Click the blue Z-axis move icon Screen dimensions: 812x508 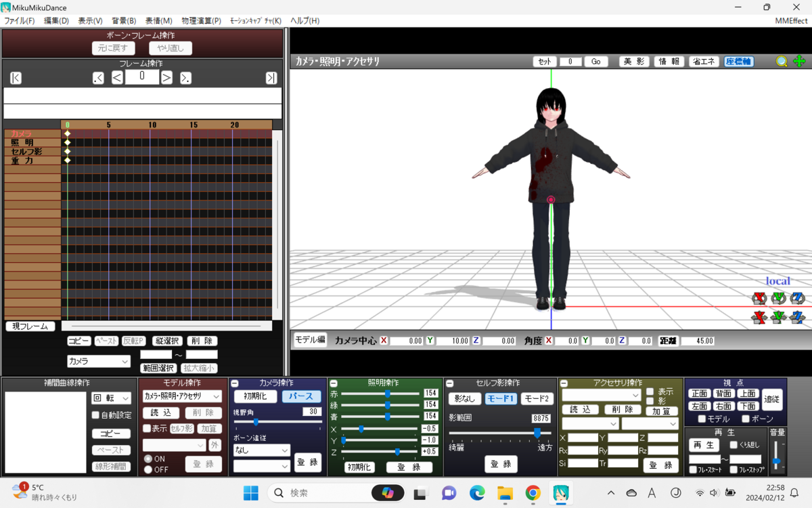tap(797, 317)
